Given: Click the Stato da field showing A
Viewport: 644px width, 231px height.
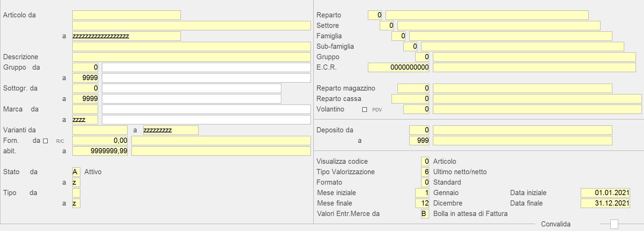Looking at the screenshot, I should click(x=76, y=172).
